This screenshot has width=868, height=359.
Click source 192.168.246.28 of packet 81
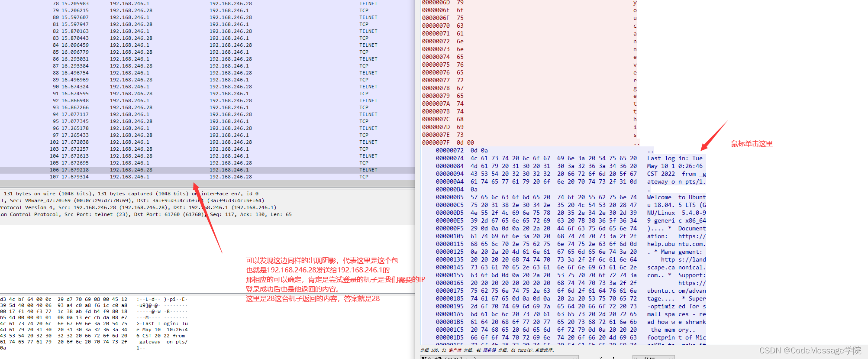point(131,24)
